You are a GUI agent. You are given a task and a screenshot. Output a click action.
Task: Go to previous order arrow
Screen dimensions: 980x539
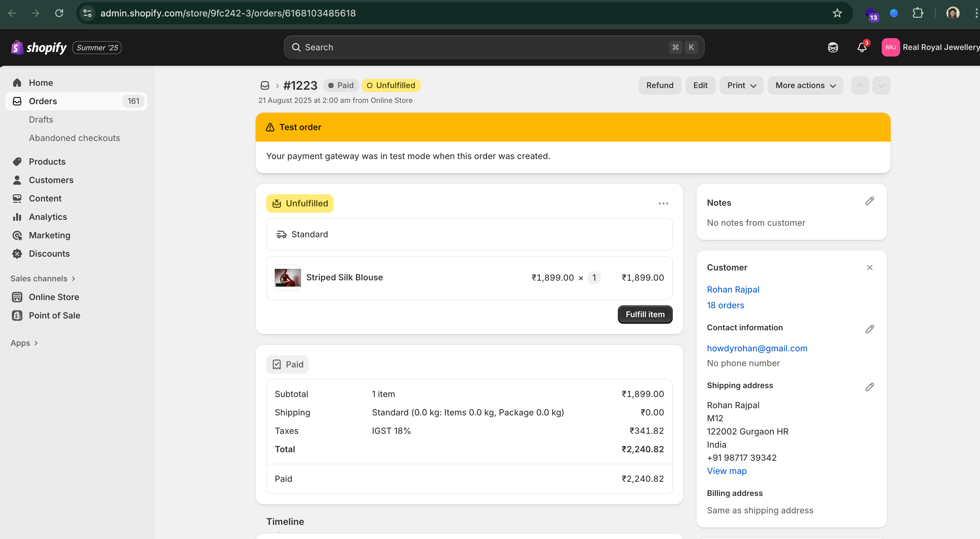(860, 85)
